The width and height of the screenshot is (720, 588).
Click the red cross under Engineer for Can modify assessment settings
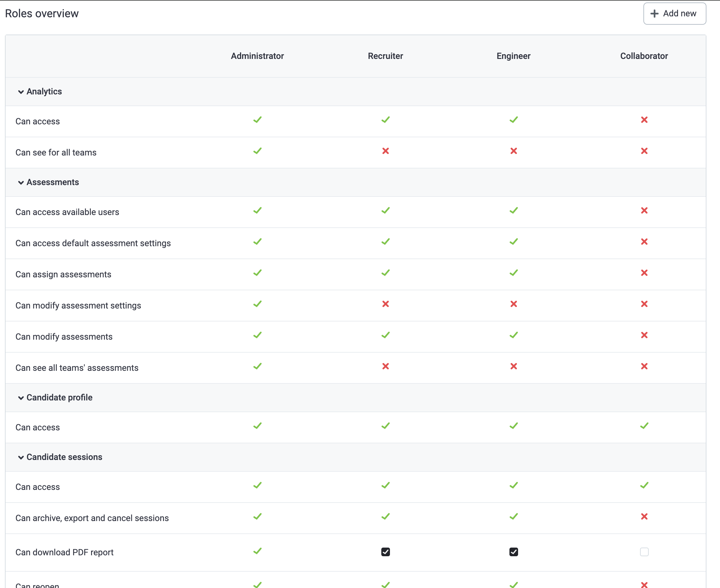point(513,304)
